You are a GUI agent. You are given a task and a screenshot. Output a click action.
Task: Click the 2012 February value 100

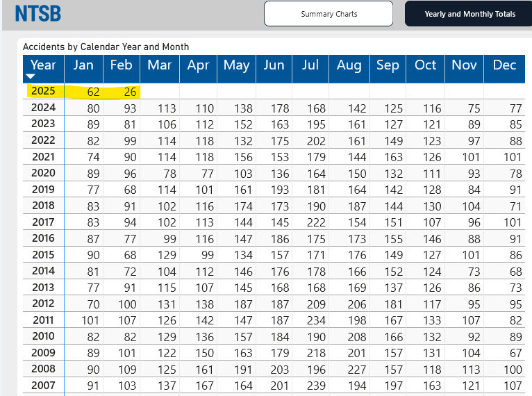click(x=127, y=304)
